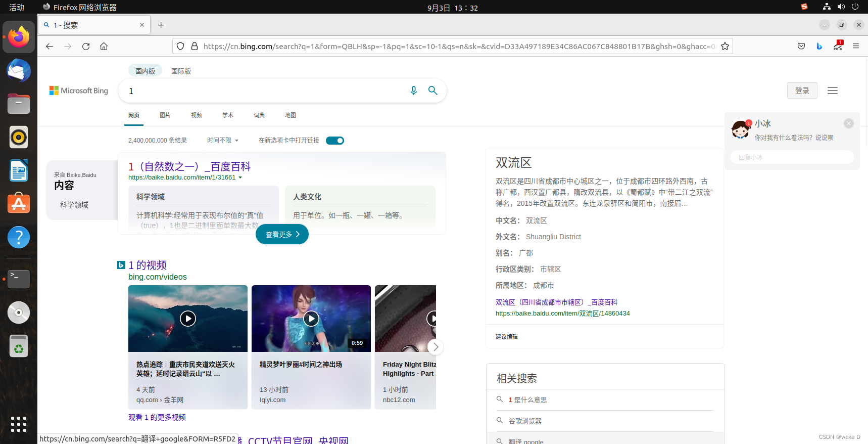Click the 登录 sign-in button
Viewport: 868px width, 444px height.
tap(802, 91)
